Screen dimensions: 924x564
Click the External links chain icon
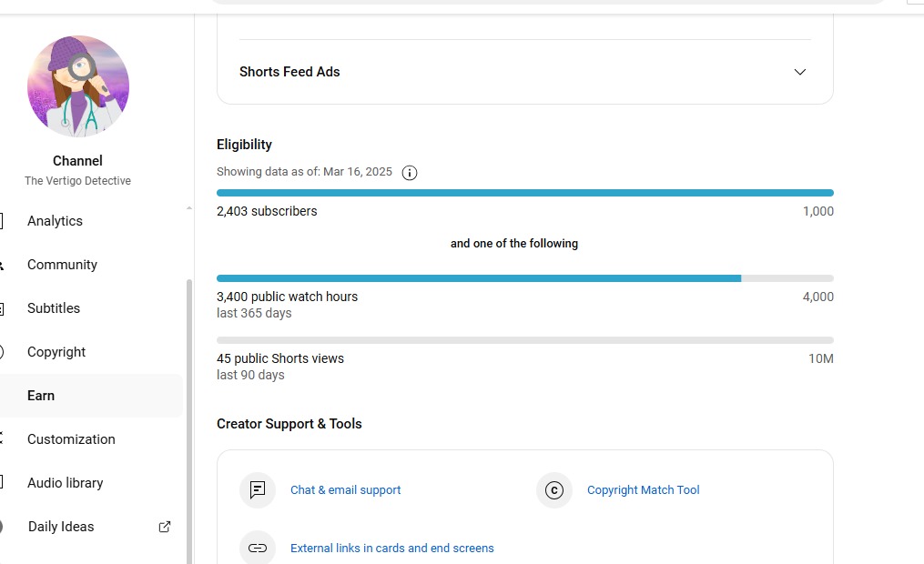258,548
